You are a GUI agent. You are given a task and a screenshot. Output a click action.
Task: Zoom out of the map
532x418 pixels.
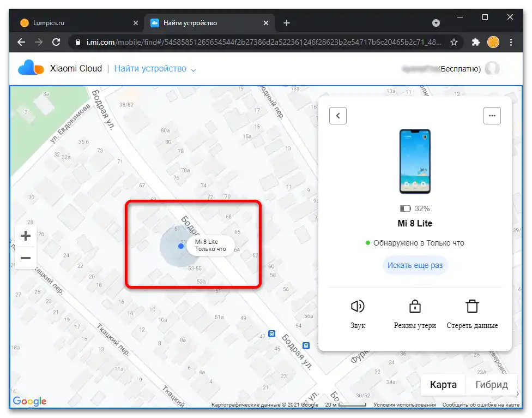click(26, 258)
